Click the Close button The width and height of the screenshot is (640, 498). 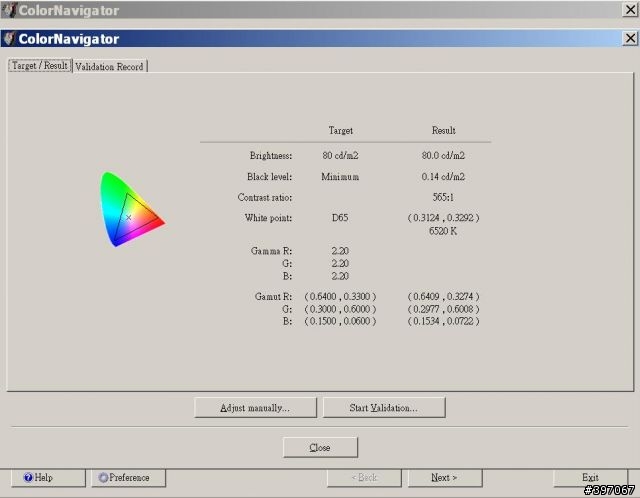pos(320,447)
